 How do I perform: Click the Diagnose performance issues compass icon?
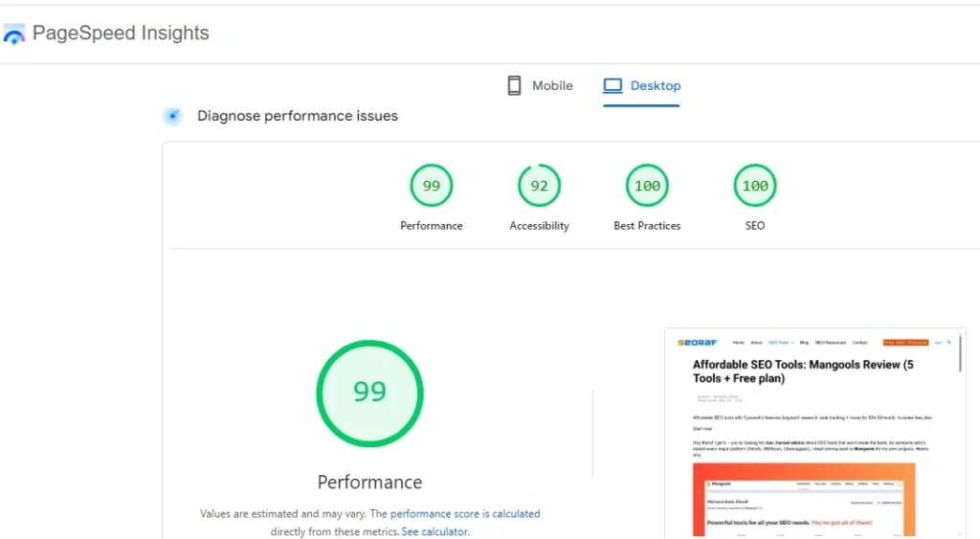[x=172, y=116]
